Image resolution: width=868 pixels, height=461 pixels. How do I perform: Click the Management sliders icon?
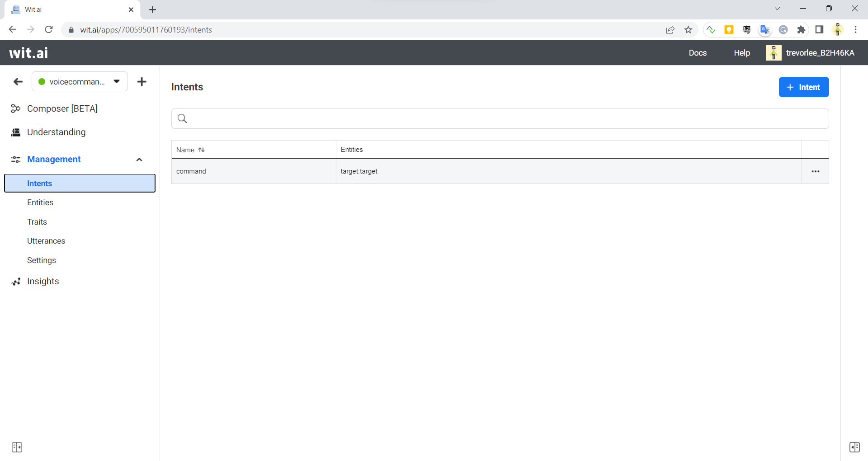[16, 160]
